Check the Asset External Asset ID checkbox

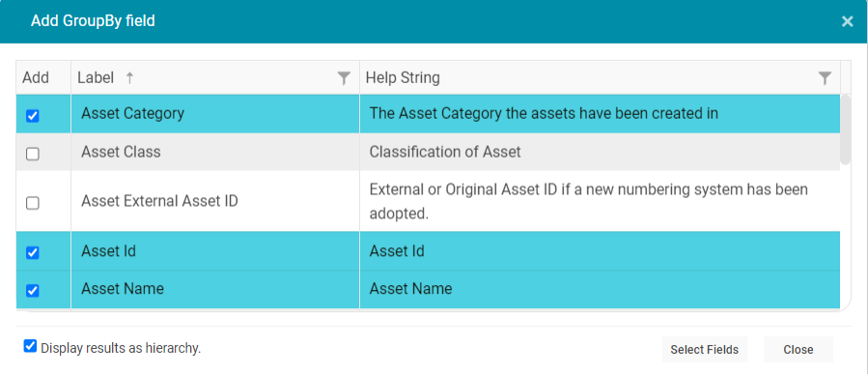coord(33,203)
